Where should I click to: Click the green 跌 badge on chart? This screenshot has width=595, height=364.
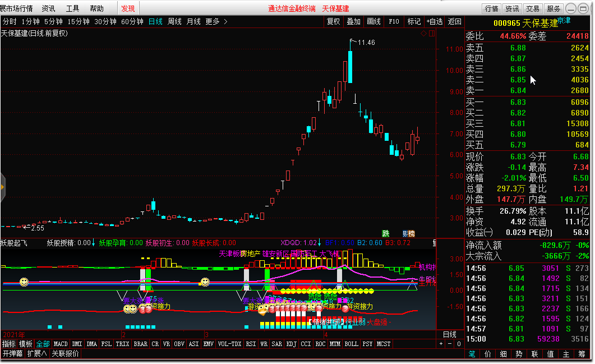click(385, 233)
